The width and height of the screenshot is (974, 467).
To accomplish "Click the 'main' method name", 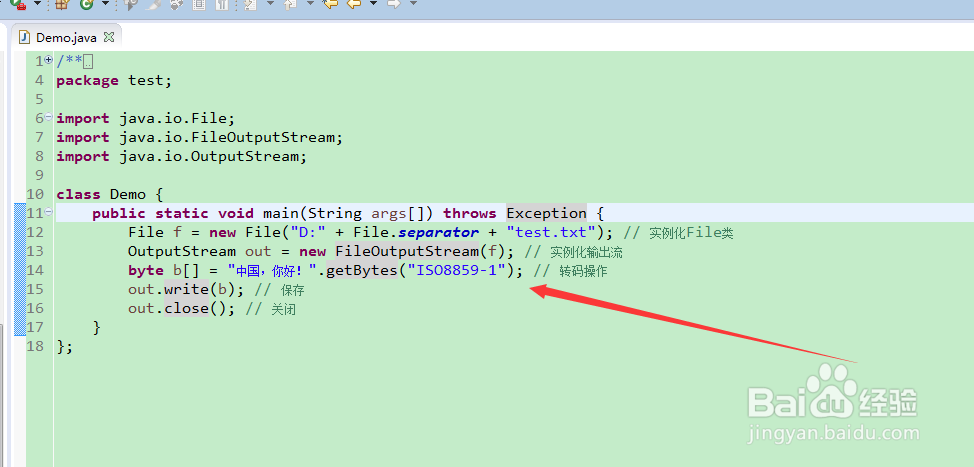I will point(281,213).
